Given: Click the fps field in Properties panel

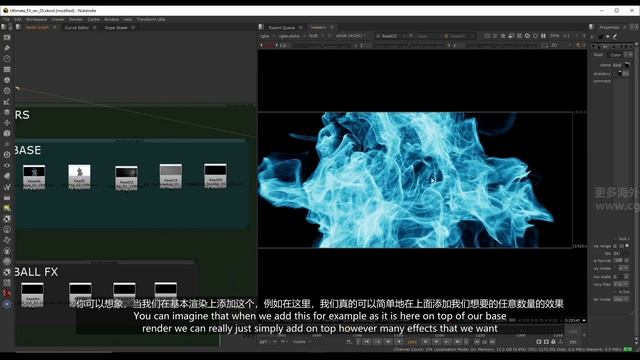Looking at the screenshot, I should pyautogui.click(x=620, y=253).
